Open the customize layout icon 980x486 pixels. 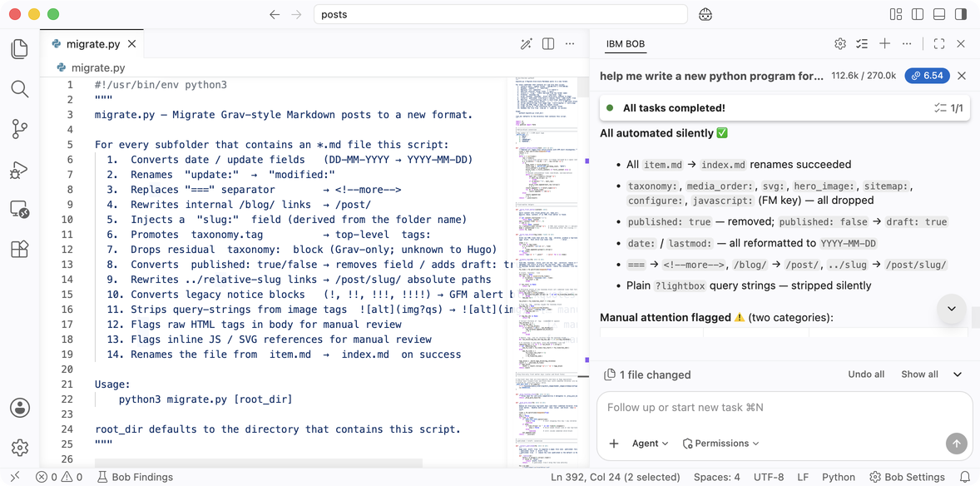click(x=896, y=14)
